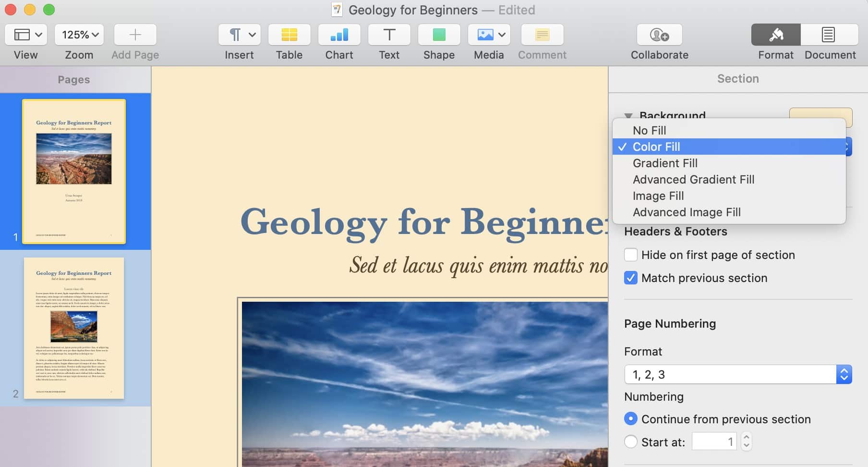Select the Start at radio button
The width and height of the screenshot is (868, 467).
tap(631, 442)
